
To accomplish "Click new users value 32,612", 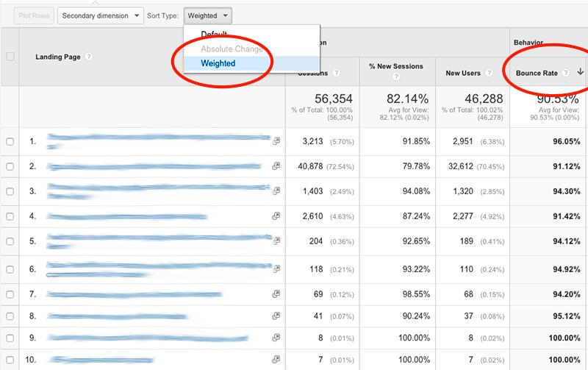I will click(461, 166).
